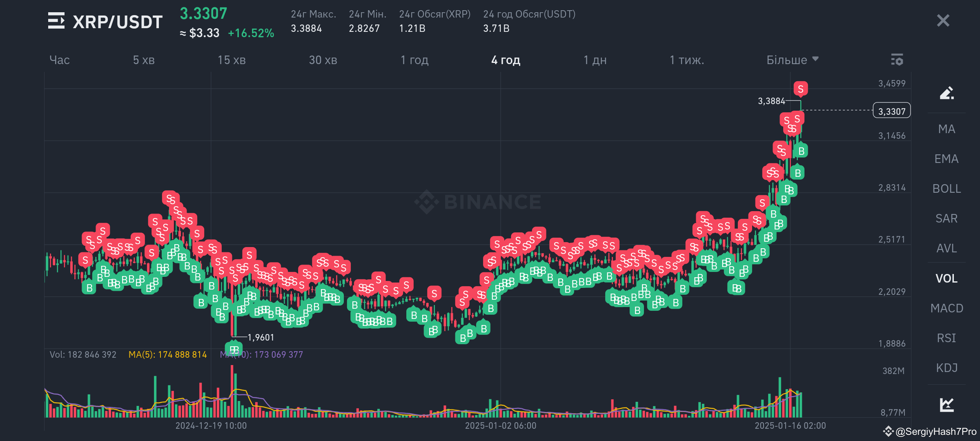Click the 1,9601 low price marker
The width and height of the screenshot is (980, 441).
click(261, 337)
